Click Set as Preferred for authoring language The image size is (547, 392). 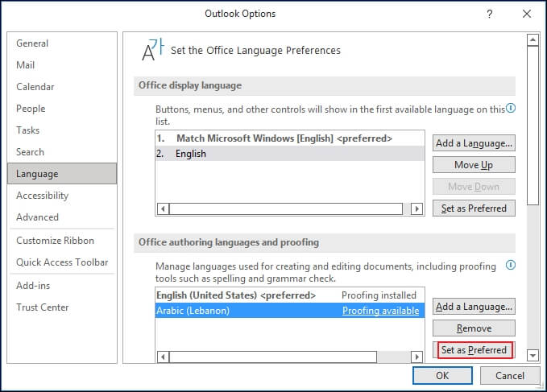pyautogui.click(x=474, y=350)
